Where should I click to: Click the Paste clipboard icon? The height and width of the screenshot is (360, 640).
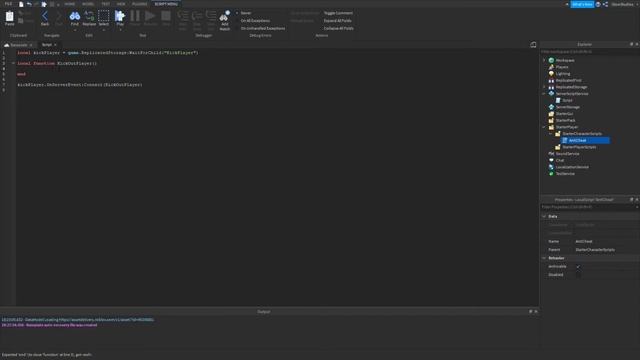click(x=9, y=17)
